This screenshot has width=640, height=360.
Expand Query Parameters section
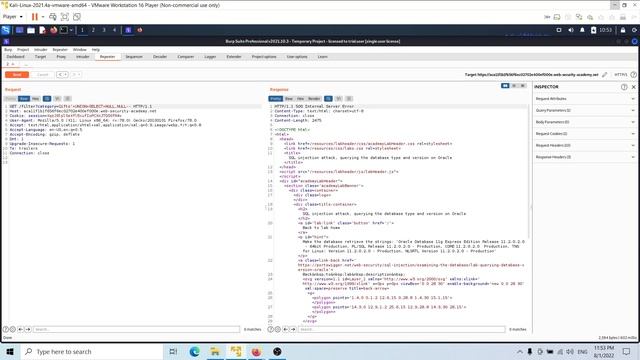[585, 110]
